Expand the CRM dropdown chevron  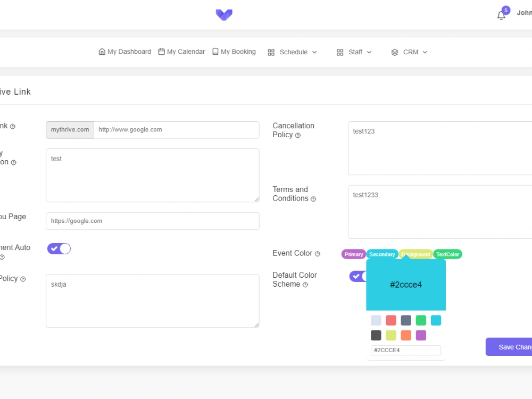tap(425, 52)
